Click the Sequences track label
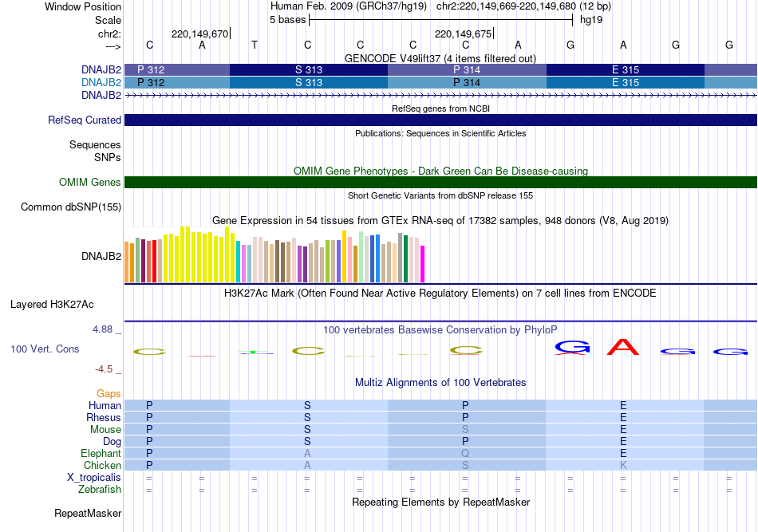This screenshot has height=532, width=758. pos(95,145)
